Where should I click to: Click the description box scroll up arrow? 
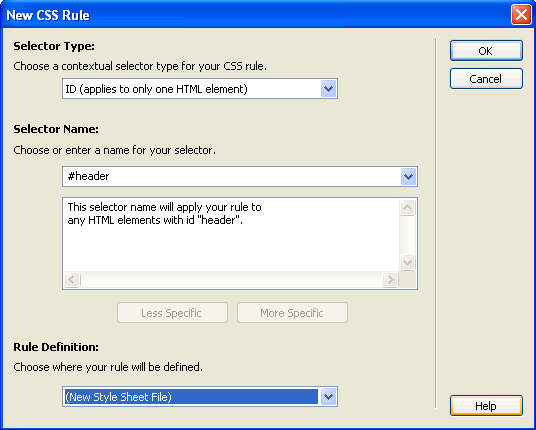pos(407,207)
